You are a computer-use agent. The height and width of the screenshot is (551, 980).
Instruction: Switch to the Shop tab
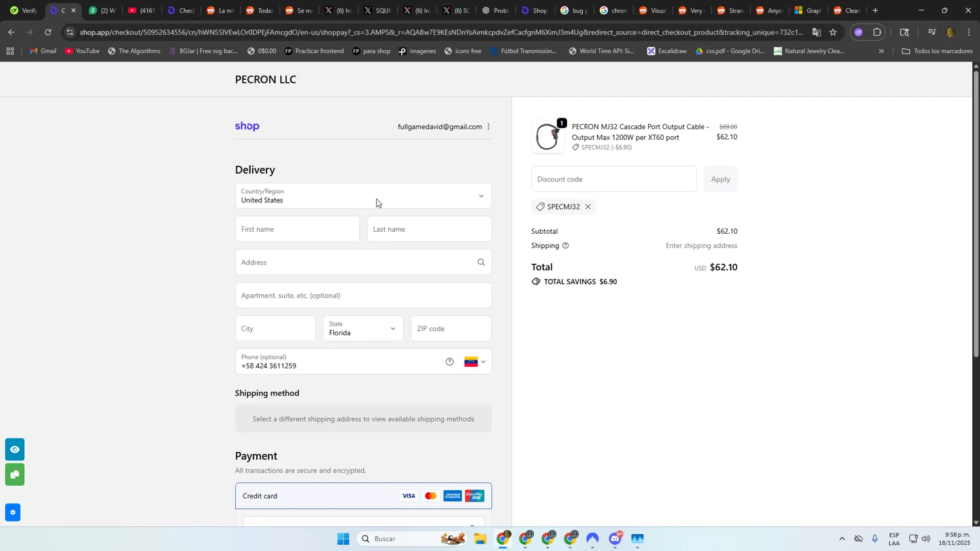[534, 10]
